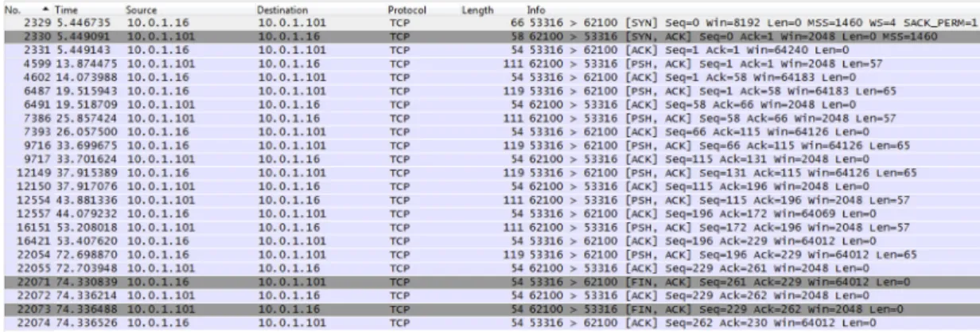980x332 pixels.
Task: Select packet 22071, FIN ACK from 10.0.1.16
Action: click(490, 282)
